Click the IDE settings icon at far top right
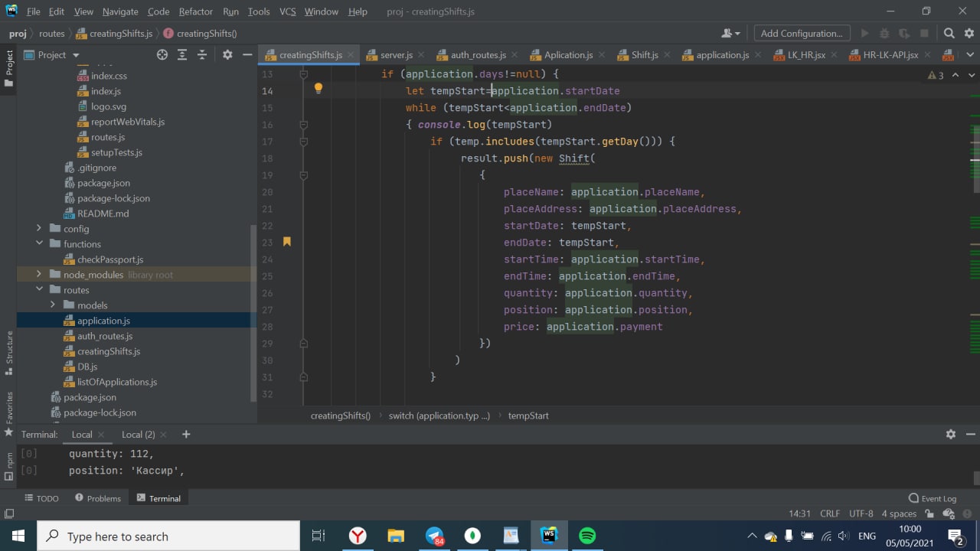Screen dimensions: 980x551 pos(969,34)
